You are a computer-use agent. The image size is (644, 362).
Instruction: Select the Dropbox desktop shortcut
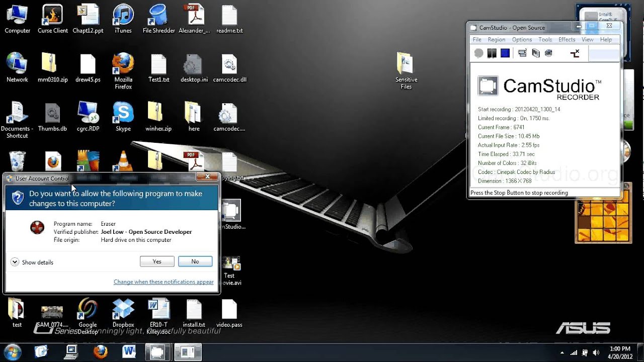click(x=123, y=313)
